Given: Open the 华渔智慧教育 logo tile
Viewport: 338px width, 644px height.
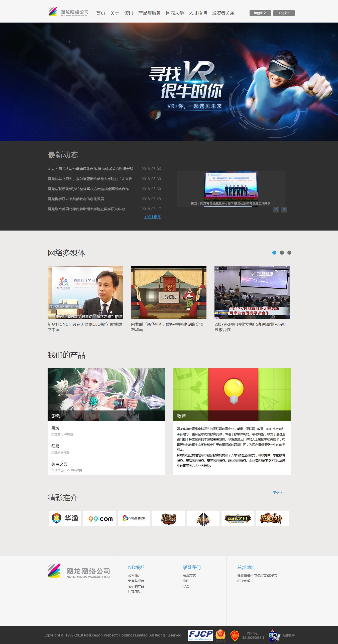Looking at the screenshot, I should [134, 518].
